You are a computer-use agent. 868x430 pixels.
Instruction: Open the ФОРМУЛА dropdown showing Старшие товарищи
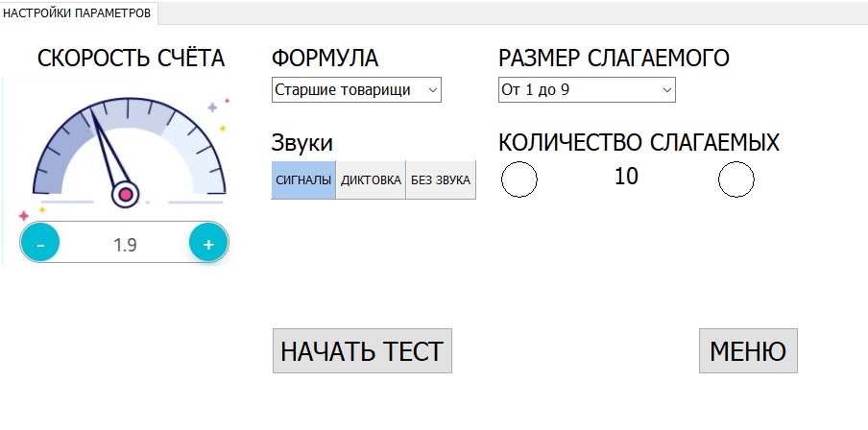pos(356,90)
